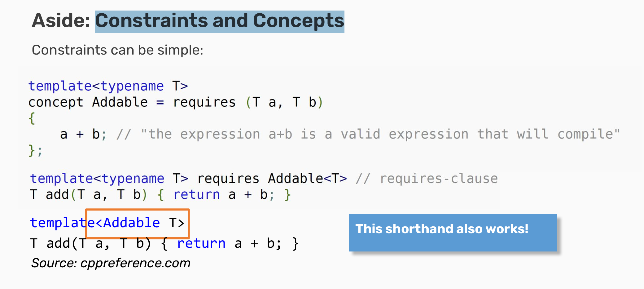Click the 'Constraints can be simple:' subtitle
This screenshot has width=644, height=289.
[x=117, y=50]
